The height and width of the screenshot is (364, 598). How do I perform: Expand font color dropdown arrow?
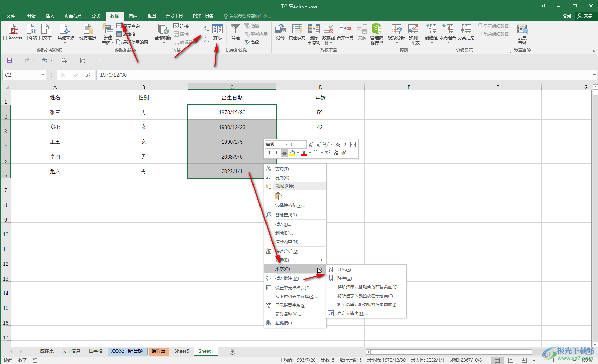[310, 153]
